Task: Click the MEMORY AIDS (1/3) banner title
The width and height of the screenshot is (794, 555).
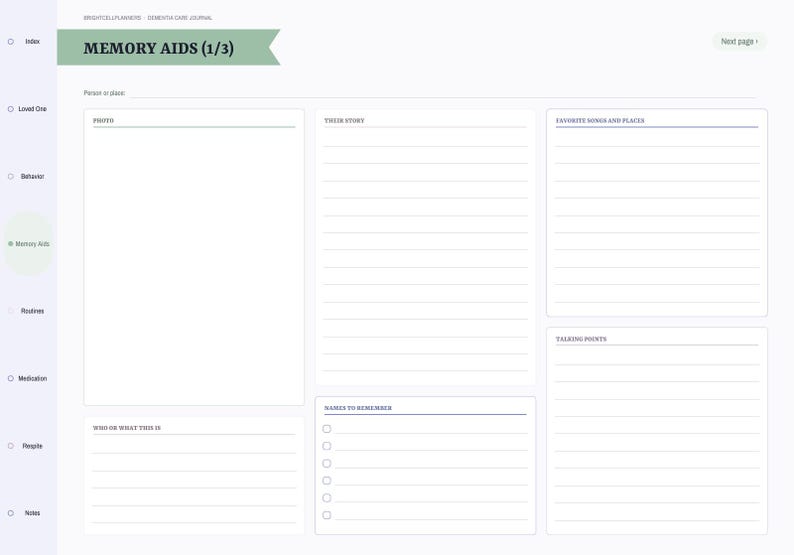Action: [158, 48]
